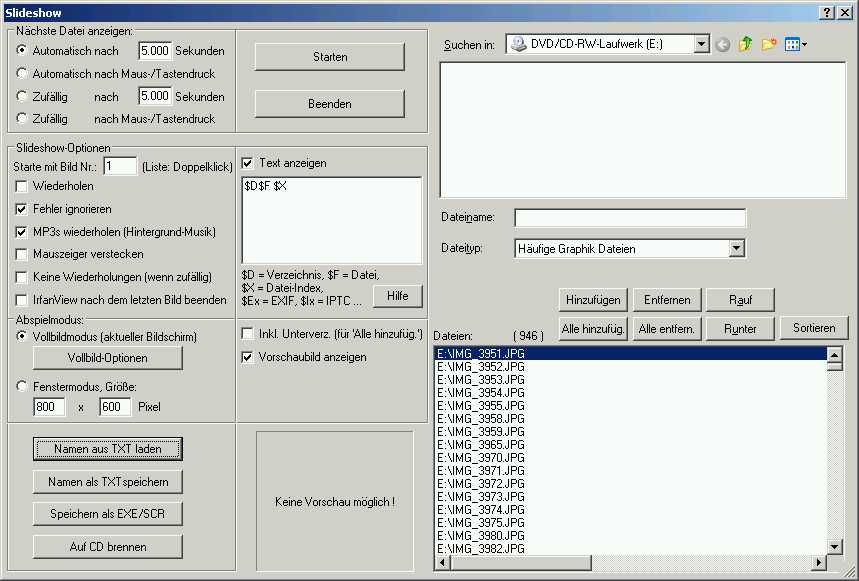Select Fenstermodus radio button
The height and width of the screenshot is (581, 859).
point(22,386)
